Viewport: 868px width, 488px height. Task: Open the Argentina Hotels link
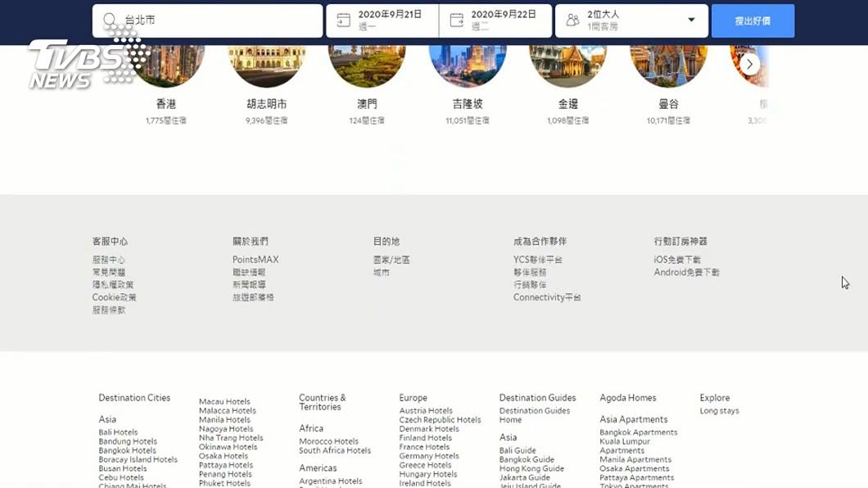[331, 481]
